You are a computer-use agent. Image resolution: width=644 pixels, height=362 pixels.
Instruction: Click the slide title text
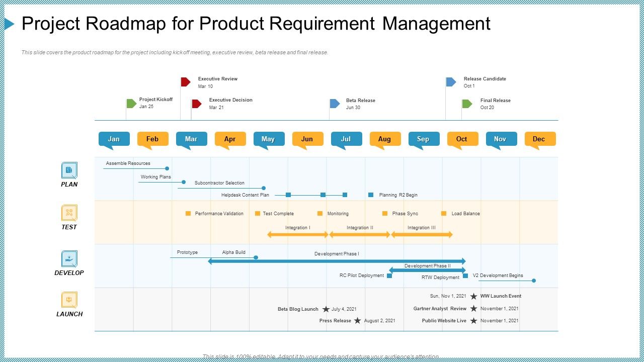point(256,24)
